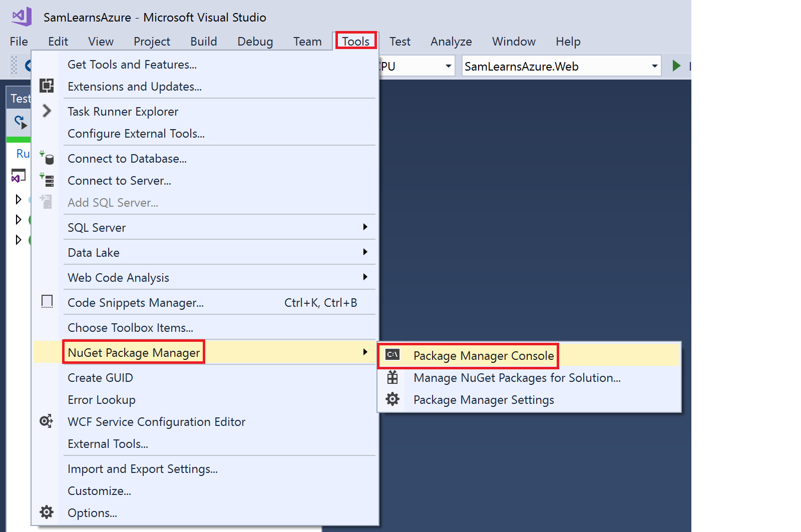Open the Debug menu
This screenshot has width=801, height=532.
coord(255,42)
